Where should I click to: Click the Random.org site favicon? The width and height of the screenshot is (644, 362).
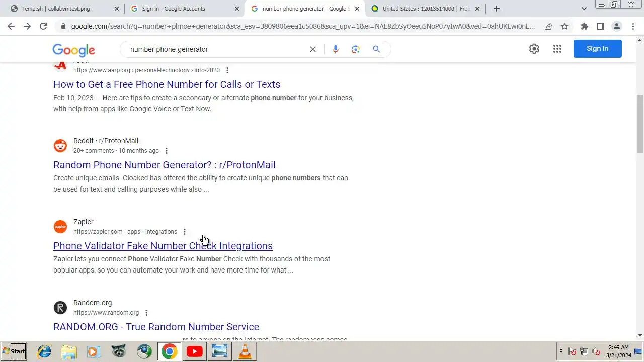pyautogui.click(x=60, y=308)
